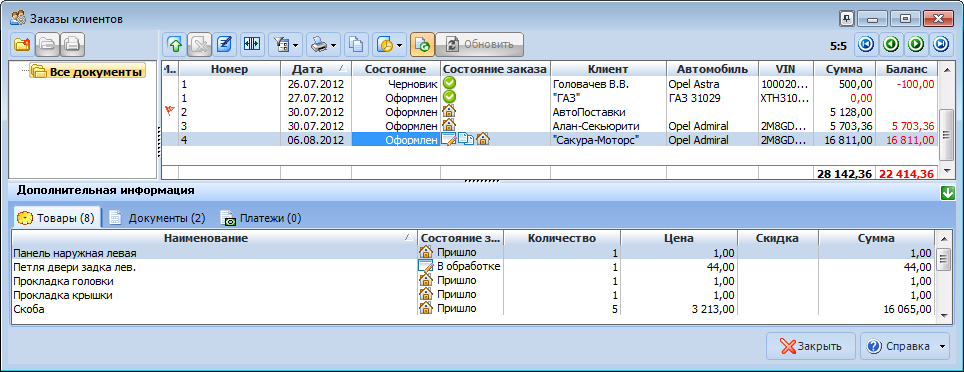The height and width of the screenshot is (372, 964).
Task: Go to first record navigation icon
Action: point(866,44)
